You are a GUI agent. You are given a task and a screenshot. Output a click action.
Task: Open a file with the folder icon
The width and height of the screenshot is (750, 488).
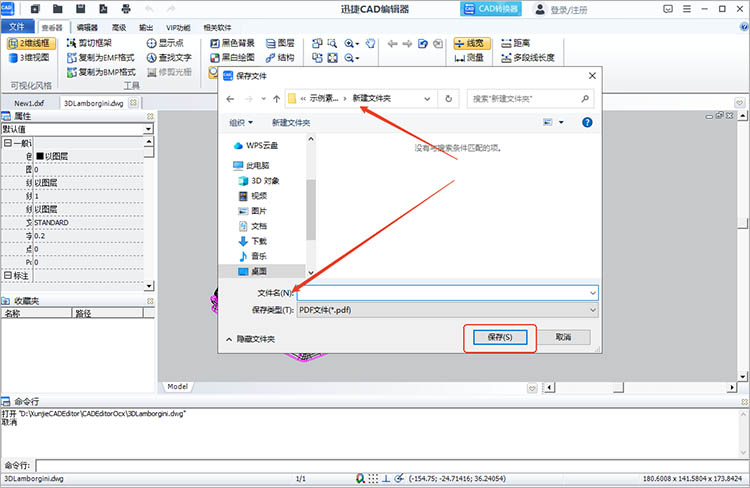tap(57, 9)
